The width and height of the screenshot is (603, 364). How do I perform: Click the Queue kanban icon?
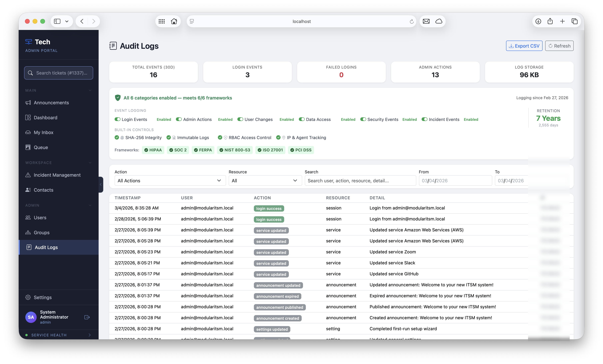coord(28,147)
